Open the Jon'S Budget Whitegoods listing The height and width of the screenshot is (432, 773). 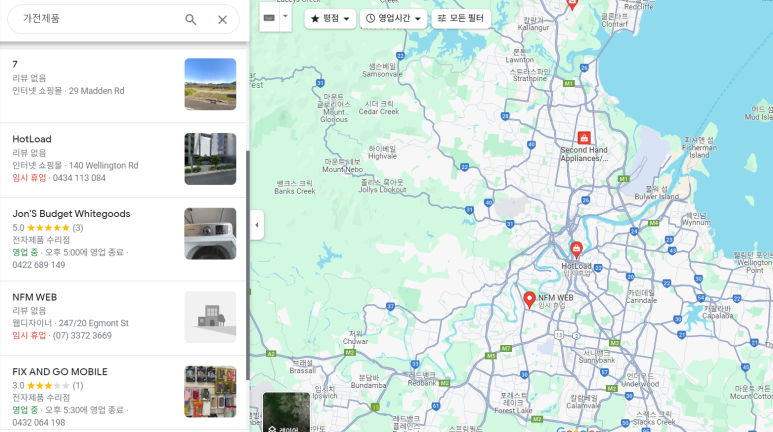pos(123,239)
